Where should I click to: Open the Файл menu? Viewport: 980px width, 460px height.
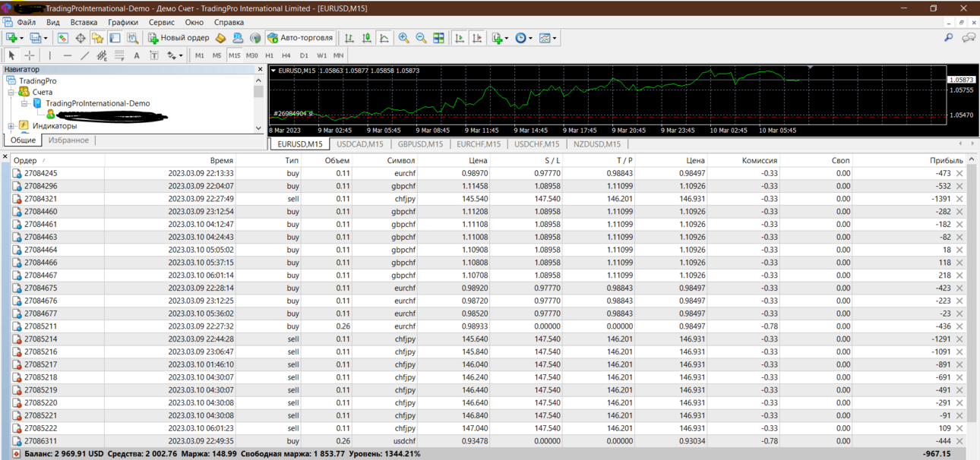pos(26,22)
